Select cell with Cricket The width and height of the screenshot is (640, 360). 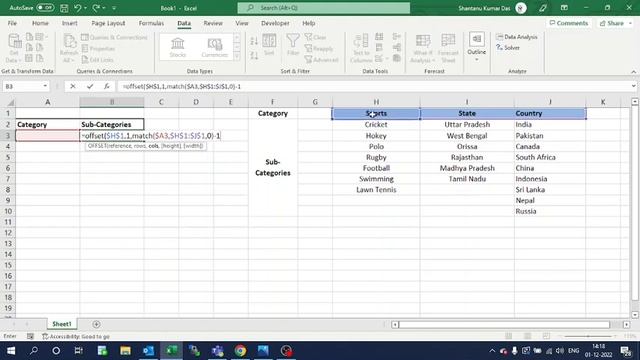(376, 124)
